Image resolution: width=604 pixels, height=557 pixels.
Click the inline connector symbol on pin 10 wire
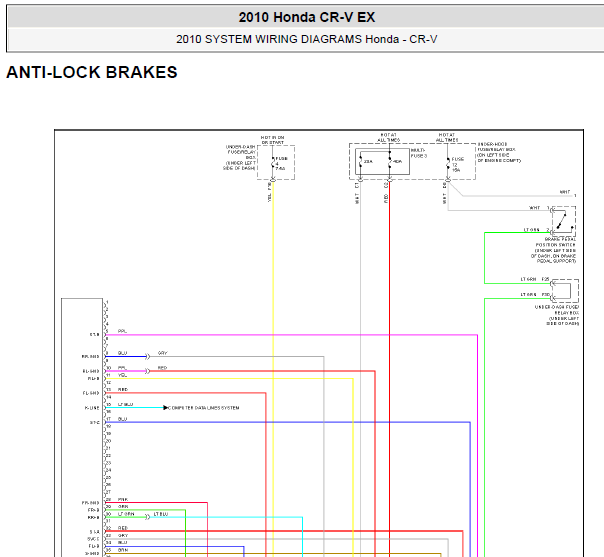click(148, 371)
